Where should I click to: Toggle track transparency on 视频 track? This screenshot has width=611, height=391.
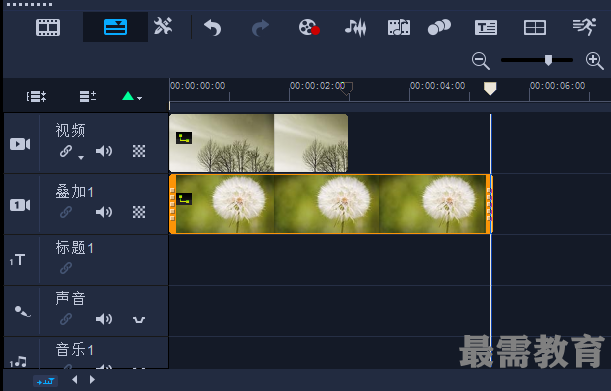[x=139, y=151]
